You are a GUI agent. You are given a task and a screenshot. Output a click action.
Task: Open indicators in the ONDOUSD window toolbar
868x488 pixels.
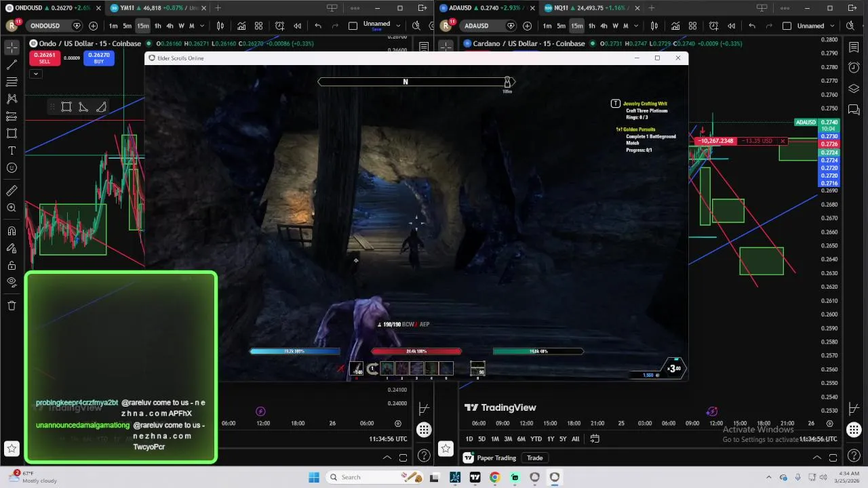(x=241, y=26)
